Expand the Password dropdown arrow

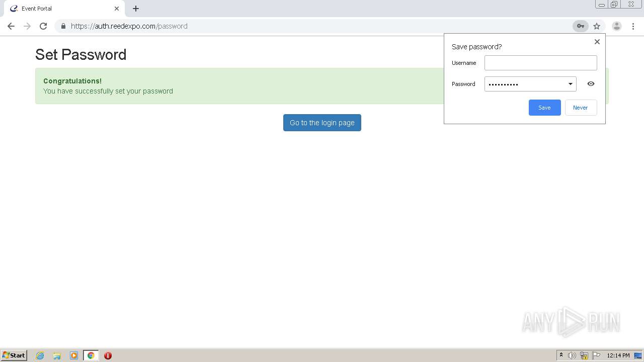click(571, 84)
